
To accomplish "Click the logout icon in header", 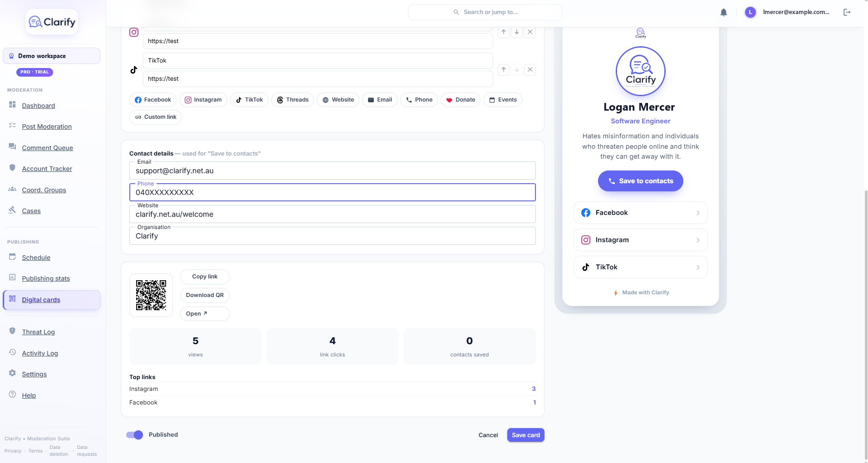I will pyautogui.click(x=847, y=12).
